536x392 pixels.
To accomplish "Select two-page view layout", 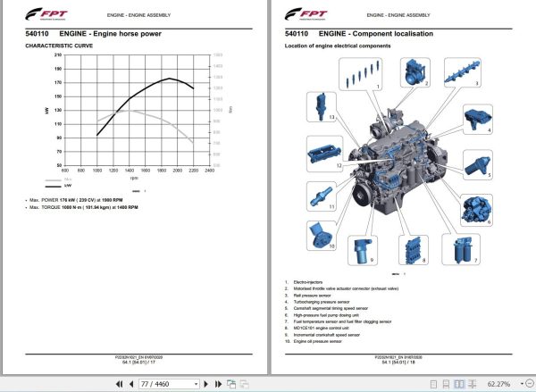I will tap(459, 384).
